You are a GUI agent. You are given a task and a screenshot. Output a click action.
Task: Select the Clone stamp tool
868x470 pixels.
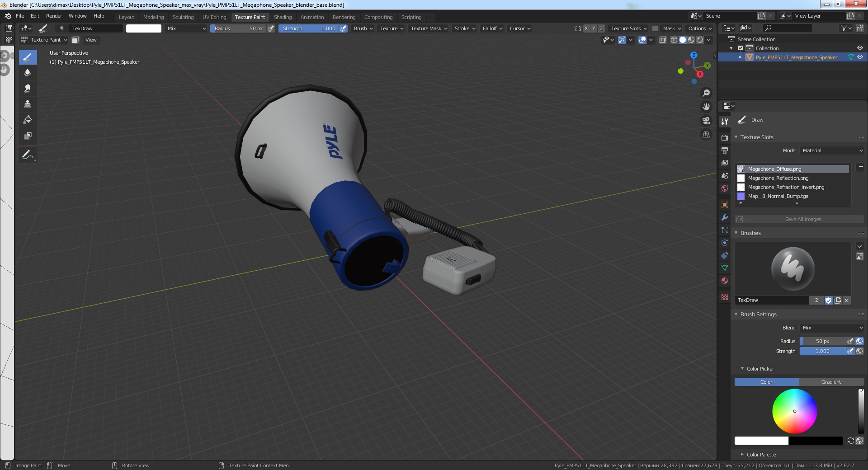28,104
